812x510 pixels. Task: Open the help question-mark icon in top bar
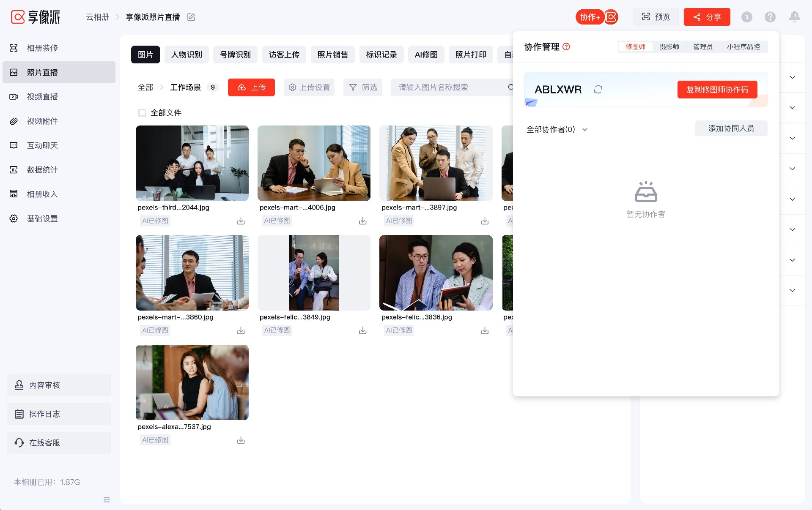tap(770, 17)
